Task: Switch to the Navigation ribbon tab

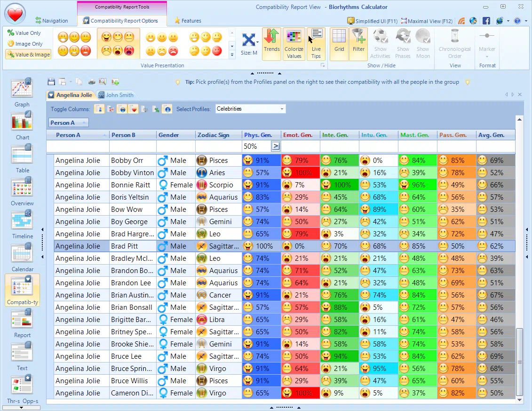Action: pos(52,21)
